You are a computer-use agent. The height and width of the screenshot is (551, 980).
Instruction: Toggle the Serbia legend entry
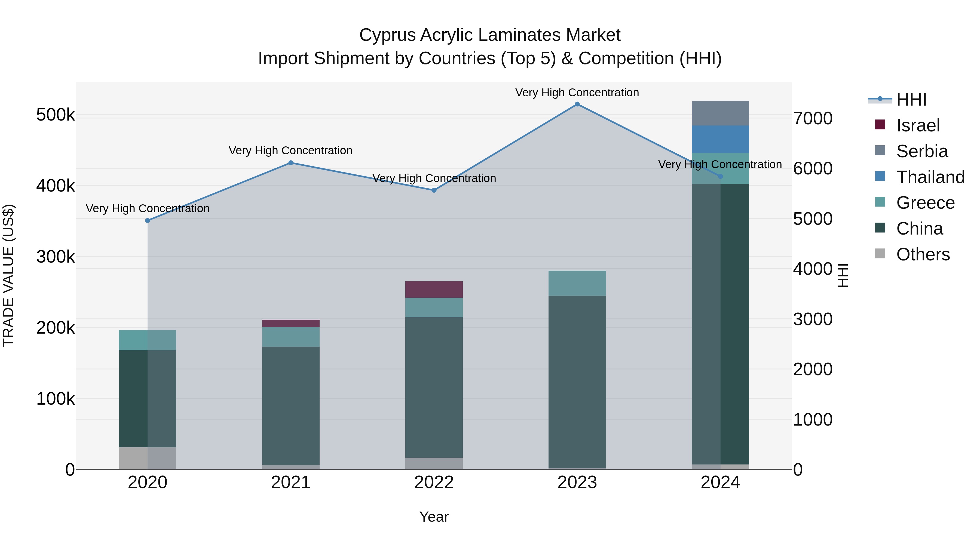pos(911,151)
